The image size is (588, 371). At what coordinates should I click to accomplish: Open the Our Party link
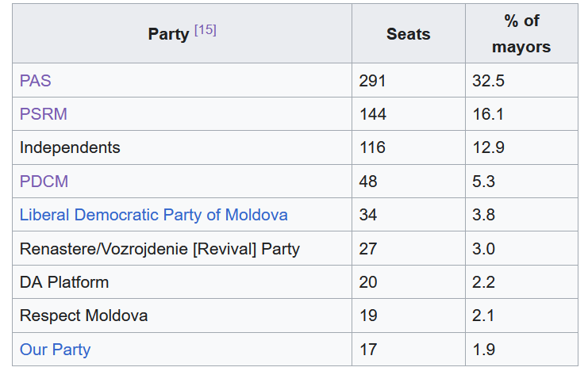coord(55,350)
